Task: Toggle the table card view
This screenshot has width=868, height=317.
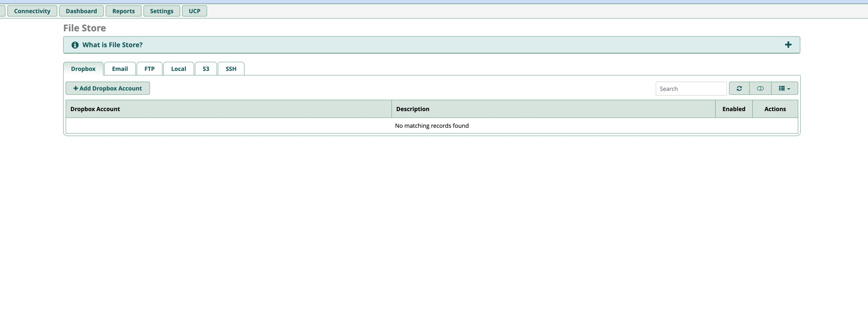Action: [x=760, y=89]
